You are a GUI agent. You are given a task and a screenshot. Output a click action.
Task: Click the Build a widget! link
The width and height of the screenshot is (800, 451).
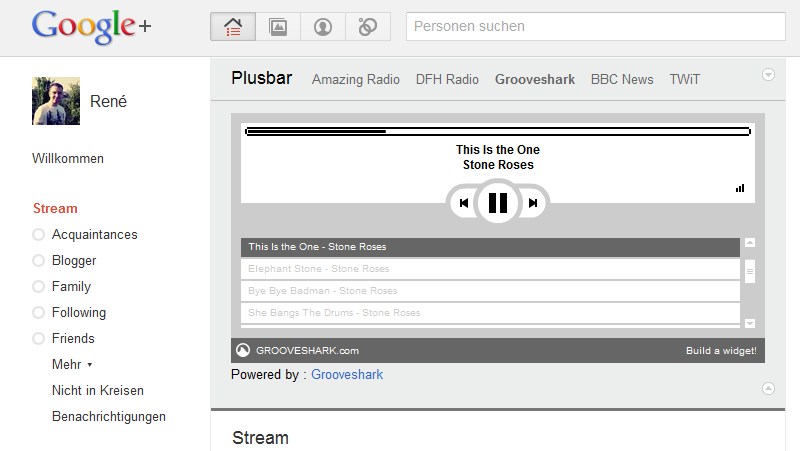[721, 350]
